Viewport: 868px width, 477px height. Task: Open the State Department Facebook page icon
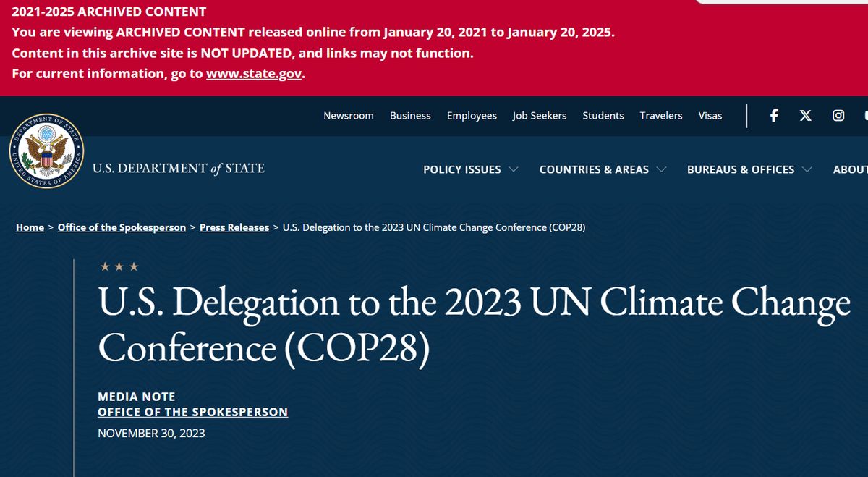[x=774, y=116]
